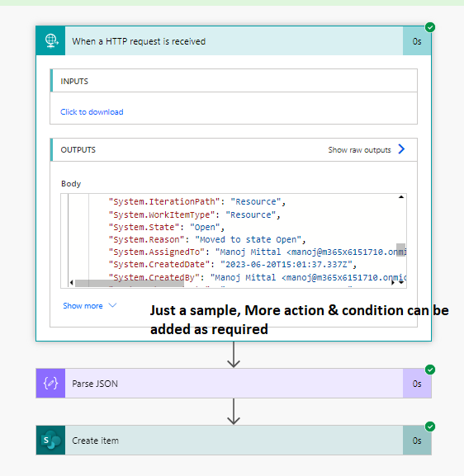The height and width of the screenshot is (476, 464).
Task: Click the SharePoint Create item icon
Action: click(x=50, y=441)
